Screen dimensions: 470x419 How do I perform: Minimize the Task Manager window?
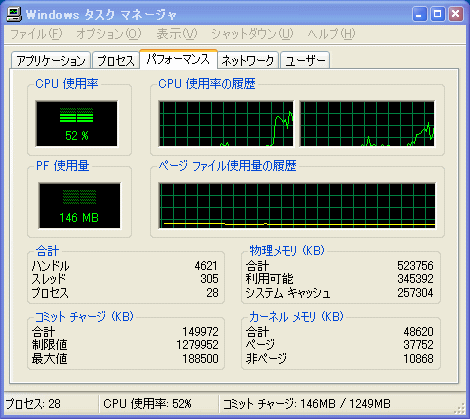pyautogui.click(x=420, y=14)
